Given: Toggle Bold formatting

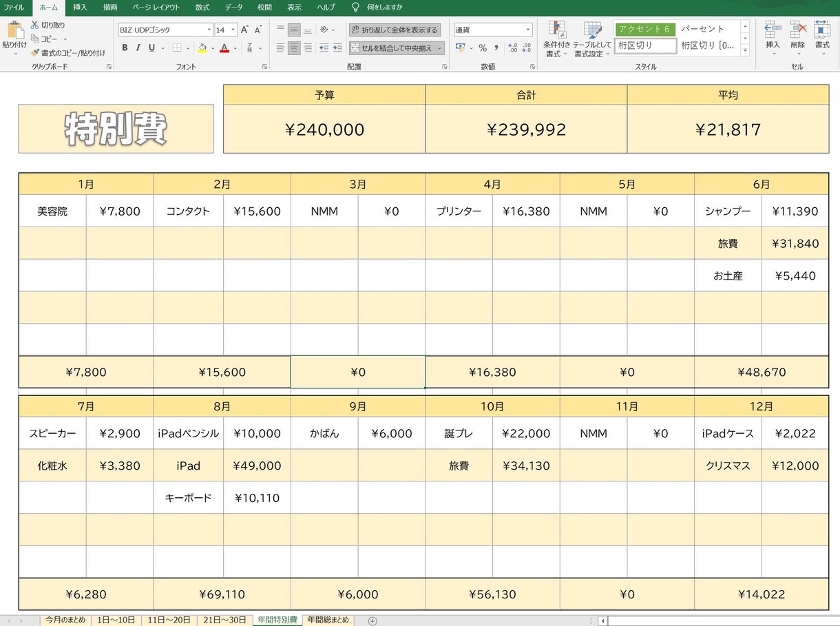Looking at the screenshot, I should click(125, 48).
